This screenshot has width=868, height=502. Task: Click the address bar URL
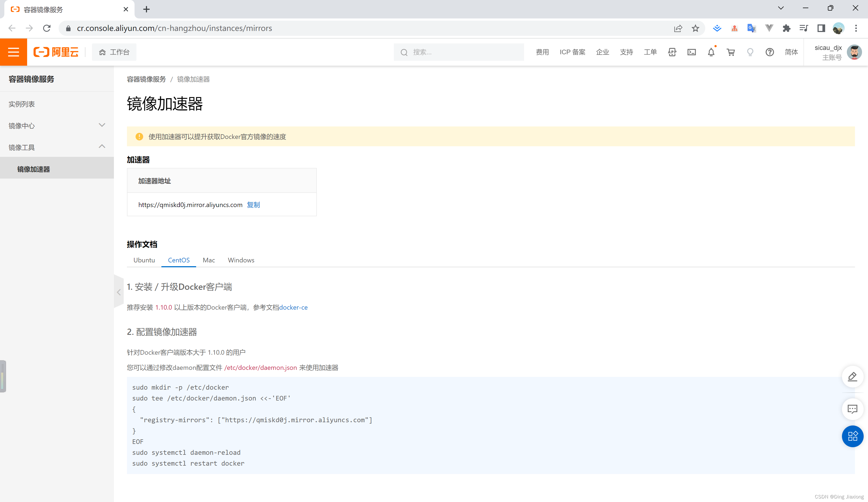tap(174, 28)
